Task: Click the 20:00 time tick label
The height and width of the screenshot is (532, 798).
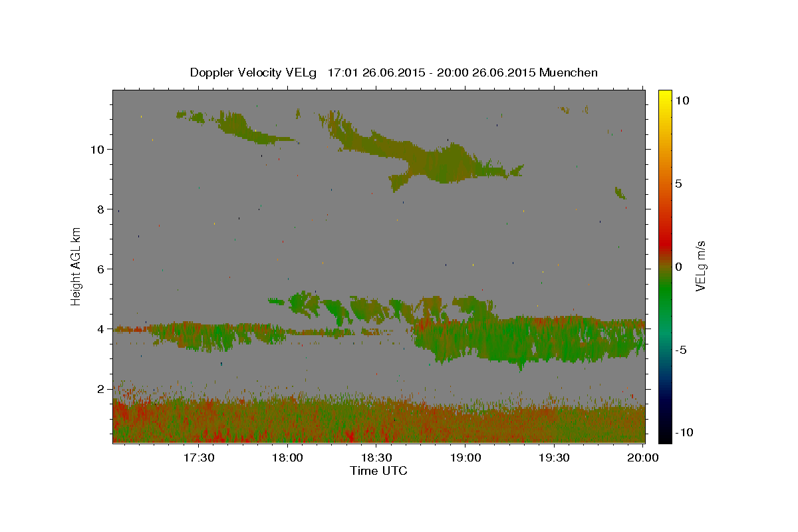Action: 643,458
